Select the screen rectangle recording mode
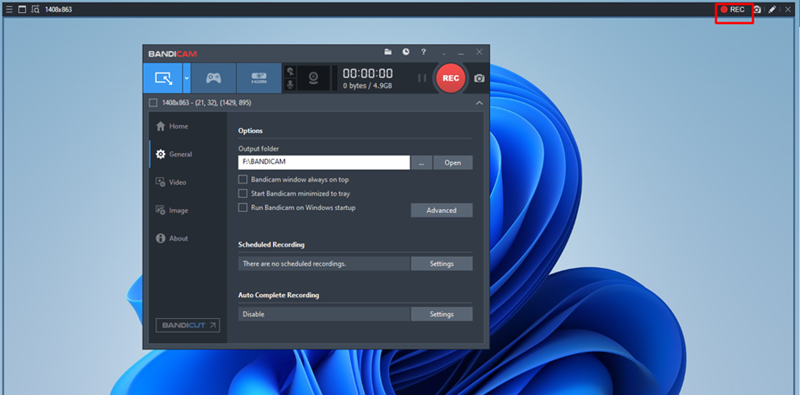800x395 pixels. point(163,78)
